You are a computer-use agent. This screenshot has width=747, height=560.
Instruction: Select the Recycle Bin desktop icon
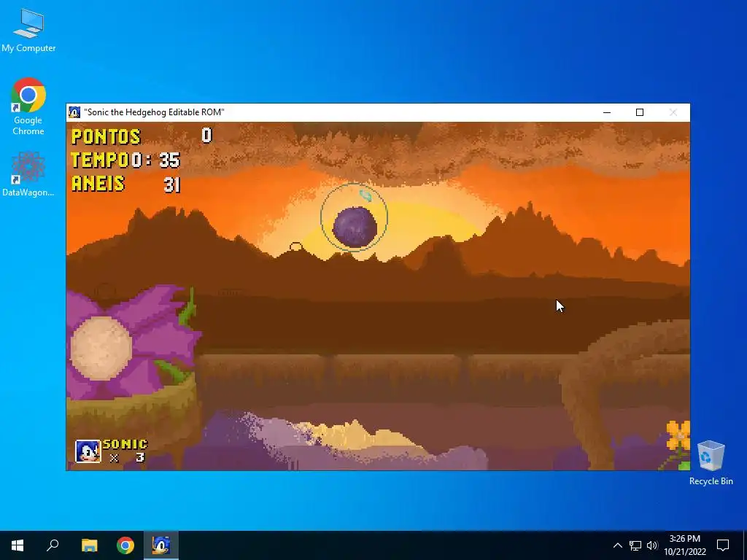coord(711,462)
